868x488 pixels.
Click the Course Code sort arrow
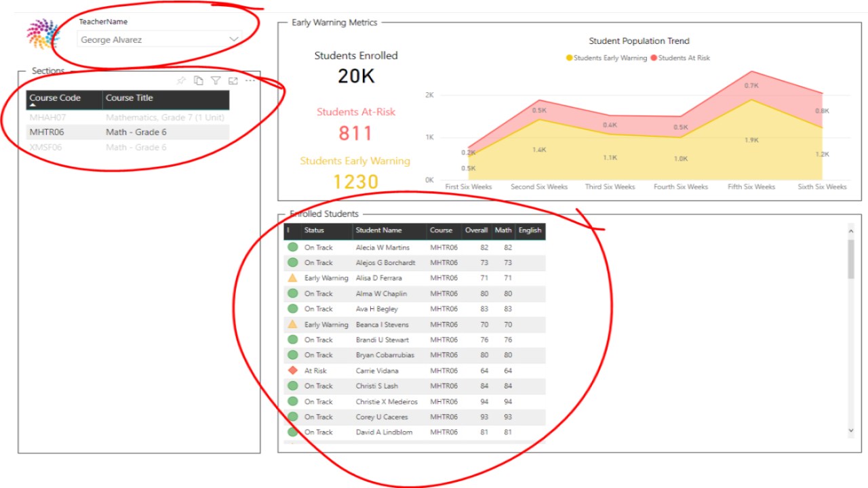pos(33,105)
